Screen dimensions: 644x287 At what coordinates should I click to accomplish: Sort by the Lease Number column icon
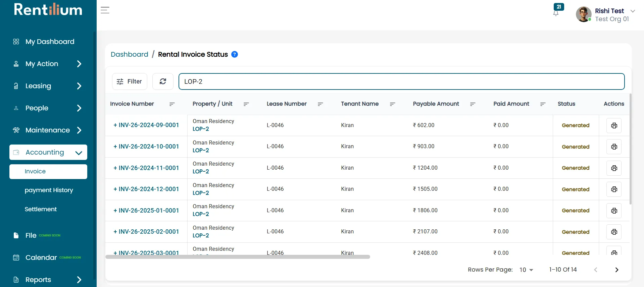320,104
